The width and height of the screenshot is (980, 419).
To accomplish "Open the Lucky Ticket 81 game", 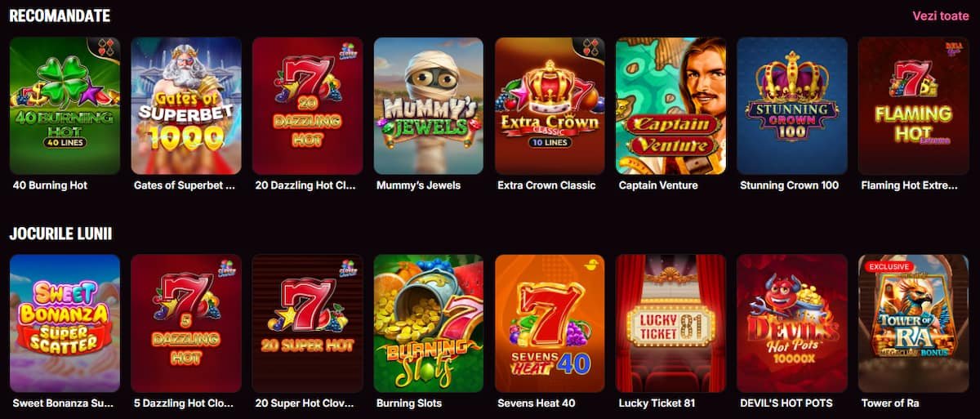I will point(671,323).
